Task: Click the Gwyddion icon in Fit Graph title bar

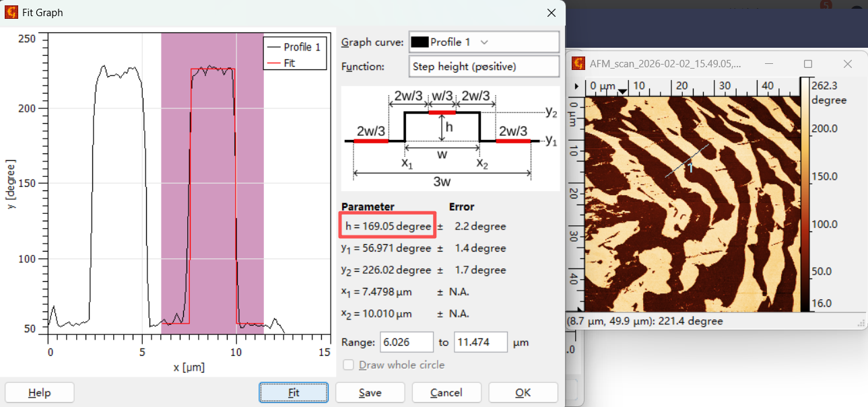Action: pos(11,13)
